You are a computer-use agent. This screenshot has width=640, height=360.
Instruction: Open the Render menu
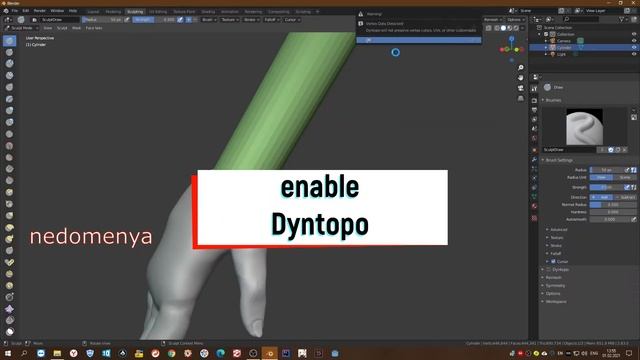click(x=40, y=11)
